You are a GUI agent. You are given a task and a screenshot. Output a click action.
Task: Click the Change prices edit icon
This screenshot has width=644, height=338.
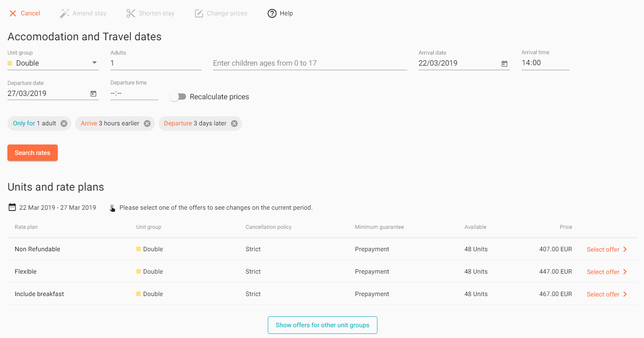pos(199,13)
